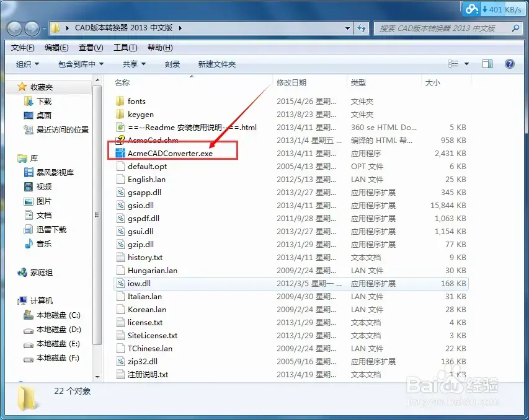Open the help question mark icon

tap(509, 64)
